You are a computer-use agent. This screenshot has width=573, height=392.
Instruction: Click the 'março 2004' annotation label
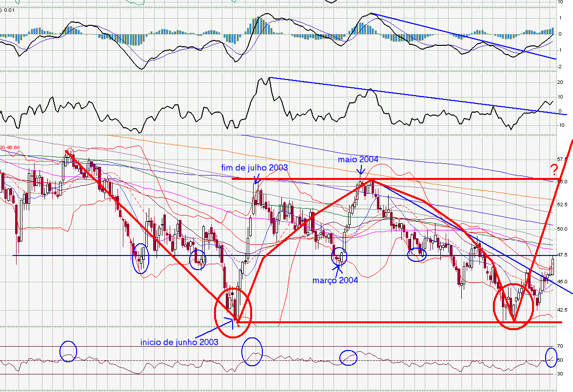[335, 280]
